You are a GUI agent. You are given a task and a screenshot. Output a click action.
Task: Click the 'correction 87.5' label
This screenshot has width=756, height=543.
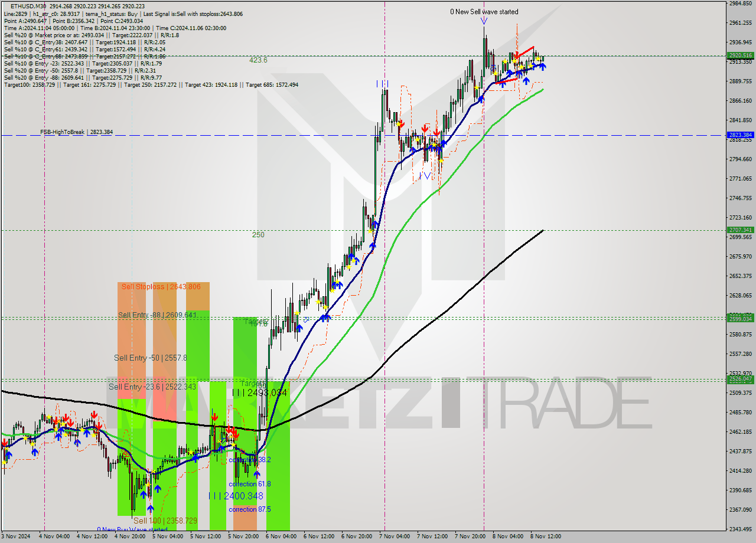[x=250, y=509]
